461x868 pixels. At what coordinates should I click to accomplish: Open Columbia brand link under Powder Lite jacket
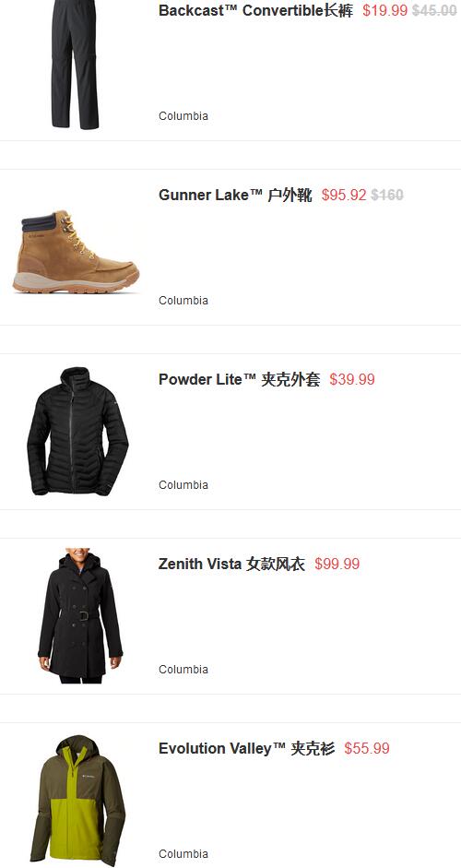coord(183,484)
